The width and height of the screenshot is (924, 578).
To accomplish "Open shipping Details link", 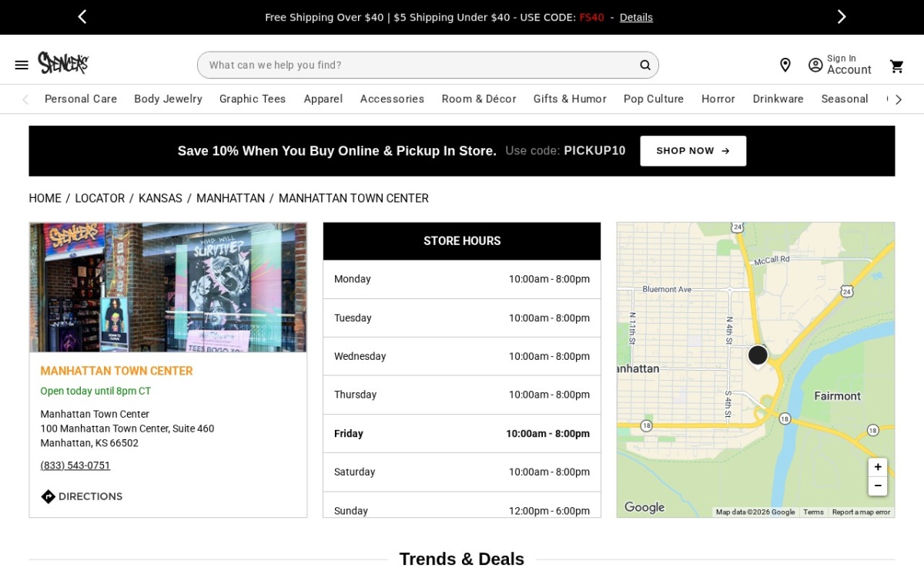I will click(x=636, y=17).
